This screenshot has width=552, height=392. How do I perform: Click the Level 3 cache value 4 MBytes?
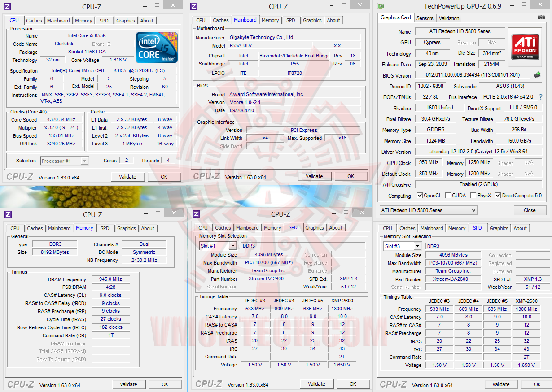tap(132, 144)
